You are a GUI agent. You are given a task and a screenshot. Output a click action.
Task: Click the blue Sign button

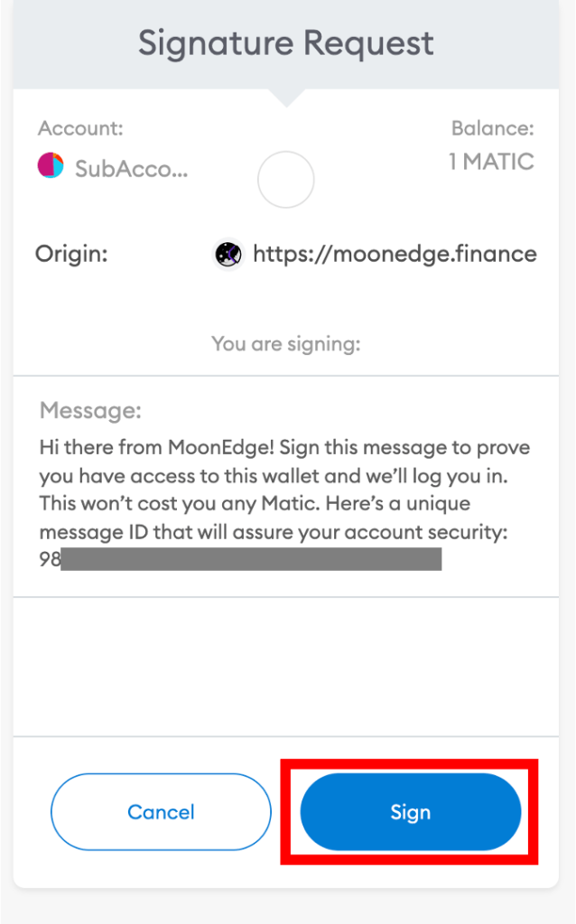point(410,812)
